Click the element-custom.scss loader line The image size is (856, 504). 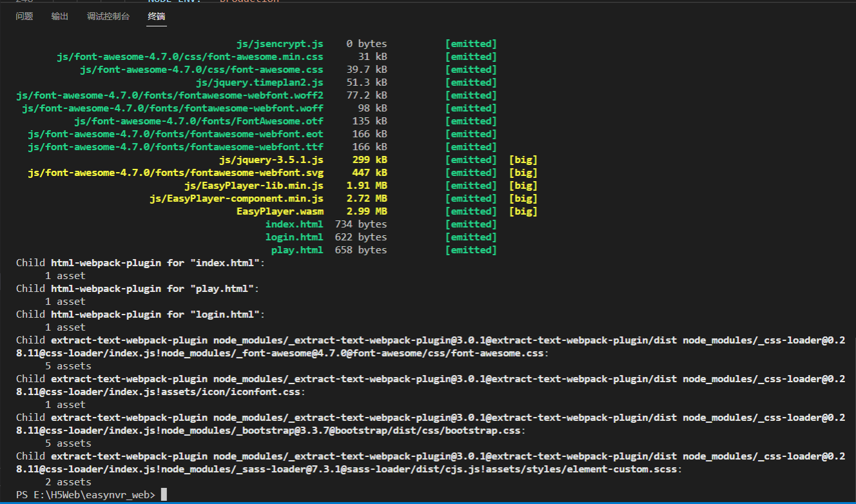coord(349,469)
